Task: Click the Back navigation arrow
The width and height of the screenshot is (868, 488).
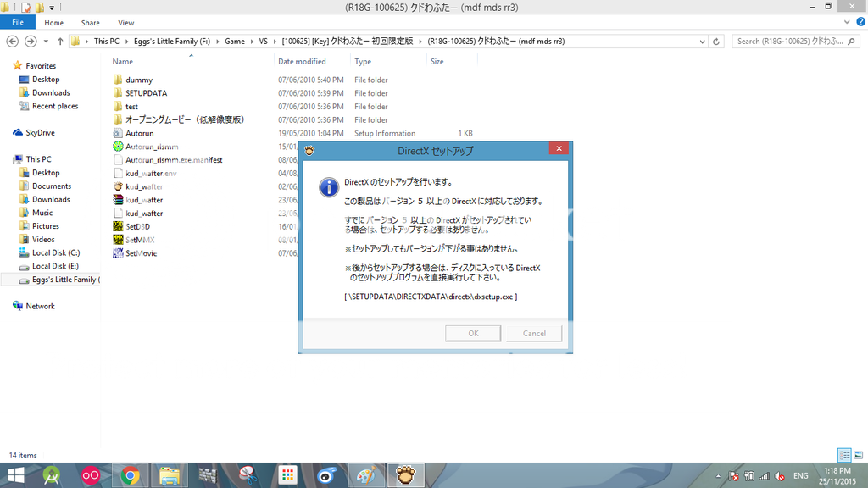Action: [x=11, y=41]
